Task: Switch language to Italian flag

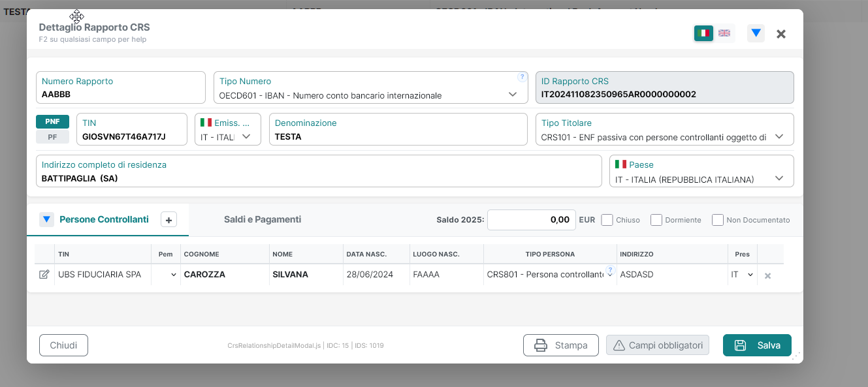Action: click(703, 33)
